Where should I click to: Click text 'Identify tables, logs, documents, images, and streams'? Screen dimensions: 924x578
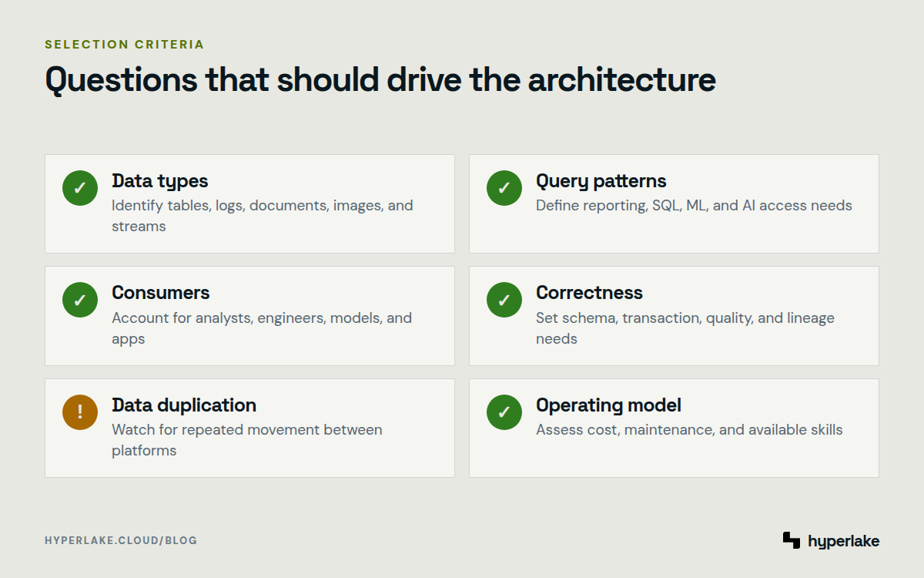coord(263,216)
